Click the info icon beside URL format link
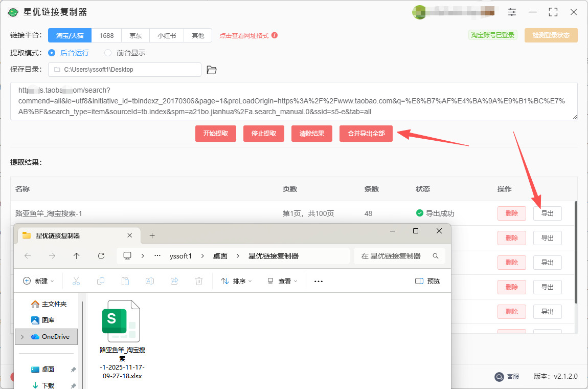Screen dimensions: 588x389 tap(275, 35)
